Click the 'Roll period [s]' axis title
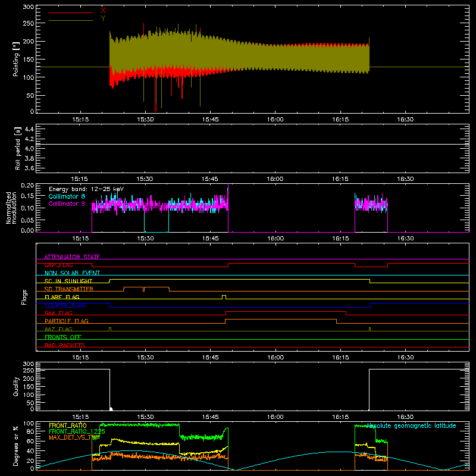Image resolution: width=476 pixels, height=476 pixels. click(x=17, y=148)
